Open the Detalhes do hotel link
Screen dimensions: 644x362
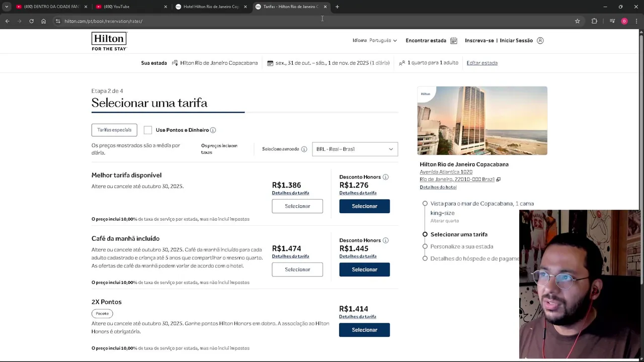pos(438,188)
